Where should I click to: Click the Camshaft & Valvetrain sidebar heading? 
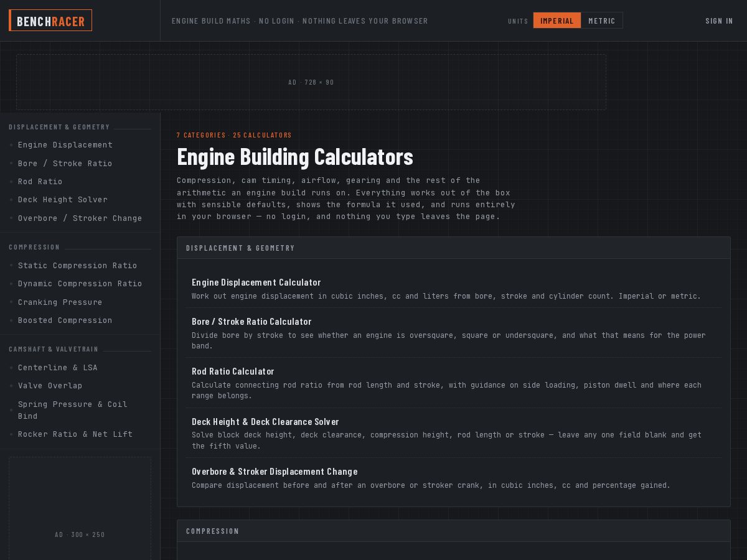pos(54,349)
